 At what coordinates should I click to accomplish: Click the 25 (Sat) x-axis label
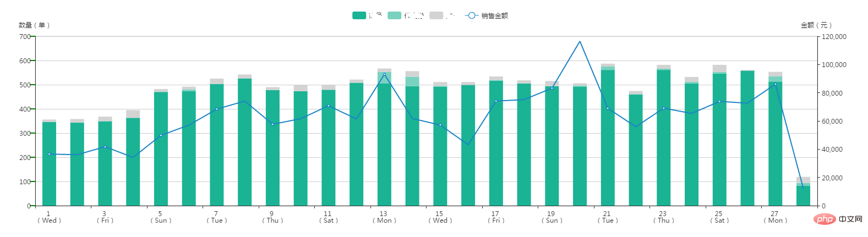point(719,217)
